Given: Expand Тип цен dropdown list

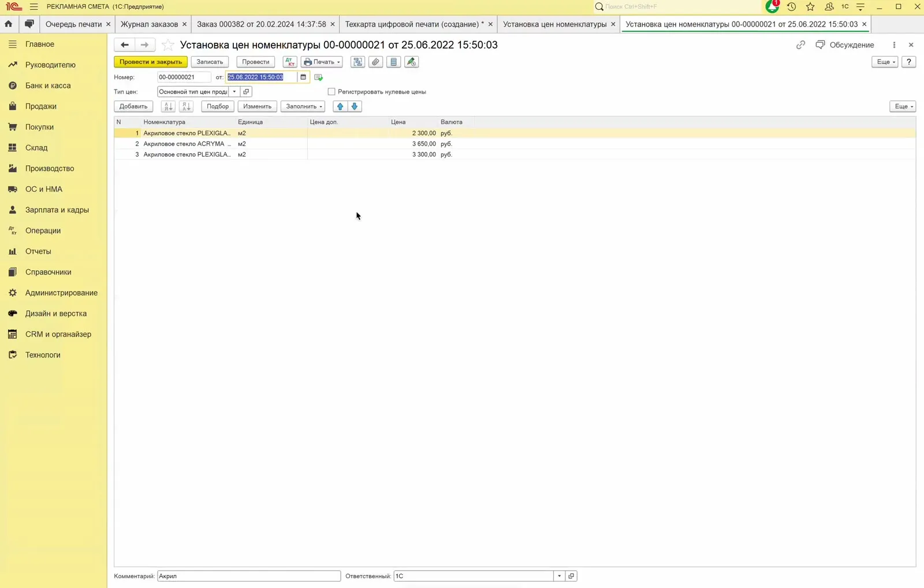Looking at the screenshot, I should coord(234,92).
